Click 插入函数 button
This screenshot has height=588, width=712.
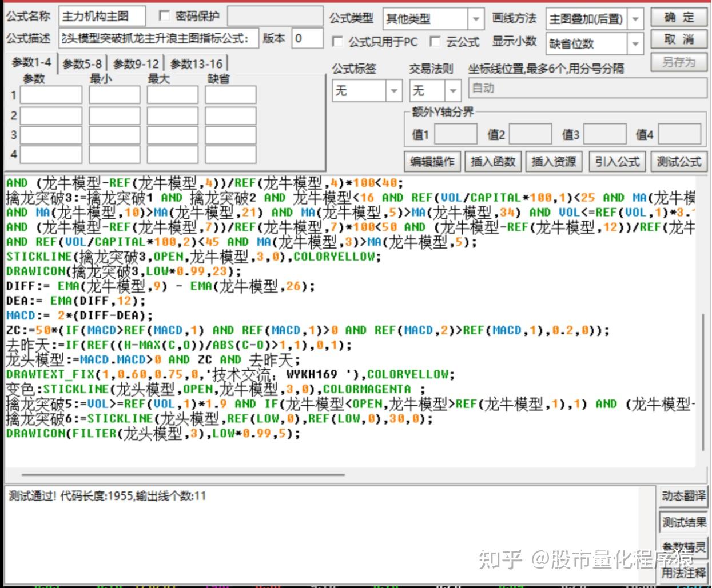[x=493, y=162]
